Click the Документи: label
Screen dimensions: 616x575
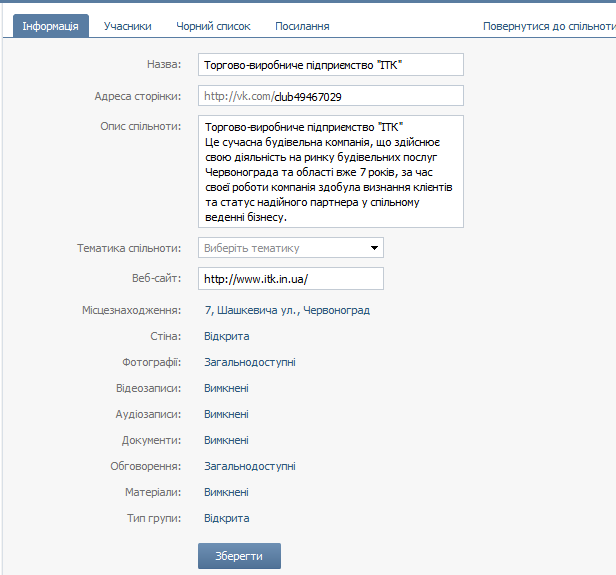point(151,440)
